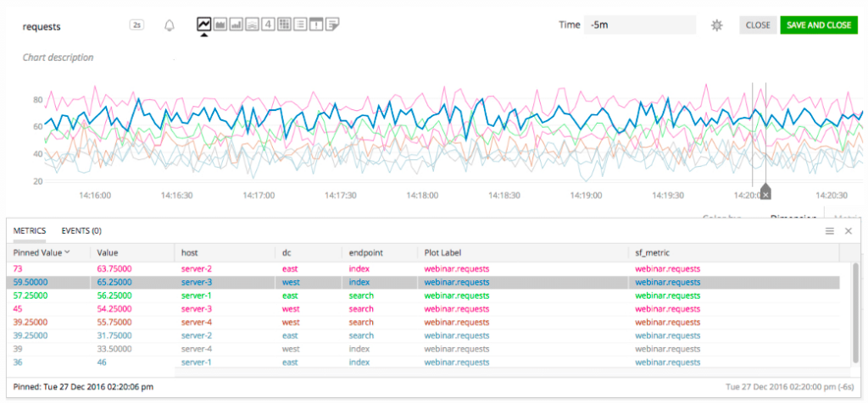868x403 pixels.
Task: Select the event feed chart type
Action: click(x=316, y=25)
